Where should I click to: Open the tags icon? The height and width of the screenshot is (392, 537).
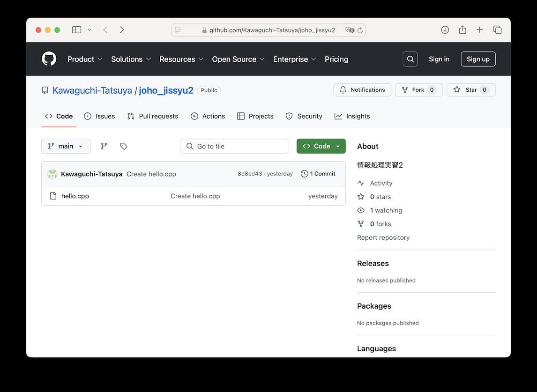tap(124, 146)
